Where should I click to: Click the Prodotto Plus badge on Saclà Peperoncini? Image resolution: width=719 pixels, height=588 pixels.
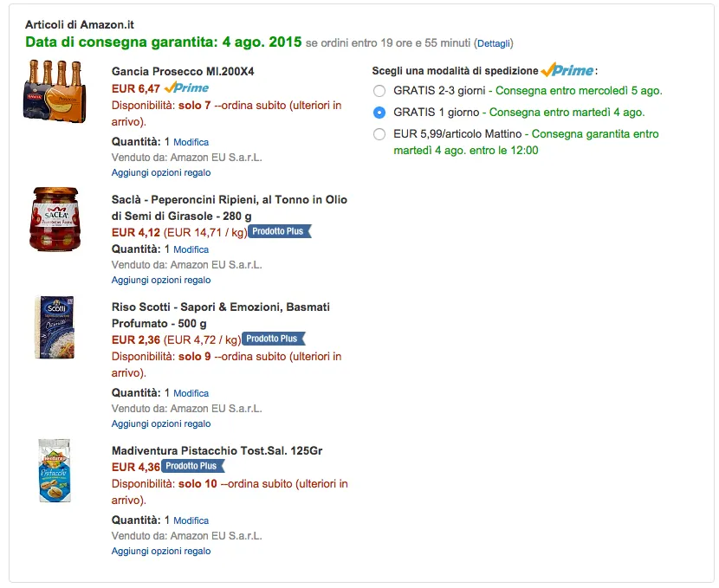click(x=276, y=231)
